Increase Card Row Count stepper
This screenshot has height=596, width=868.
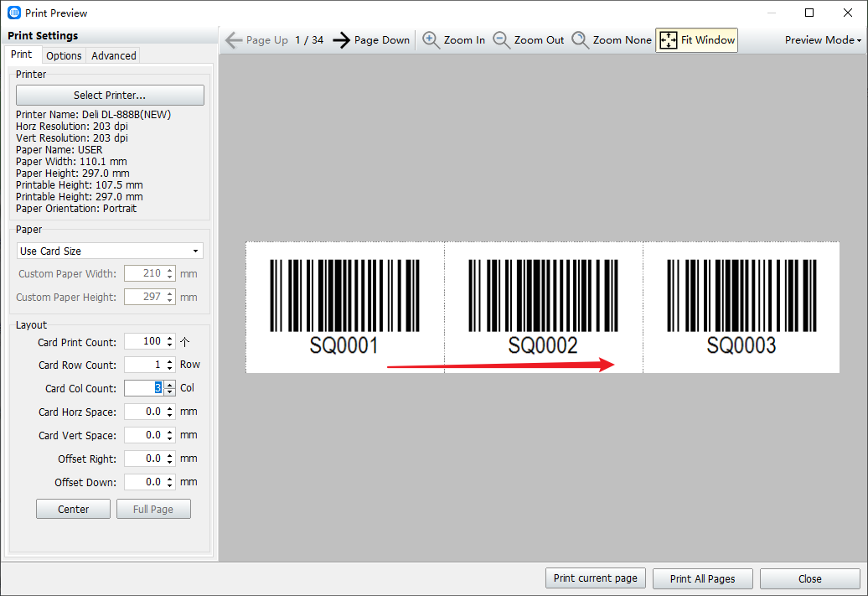point(170,361)
